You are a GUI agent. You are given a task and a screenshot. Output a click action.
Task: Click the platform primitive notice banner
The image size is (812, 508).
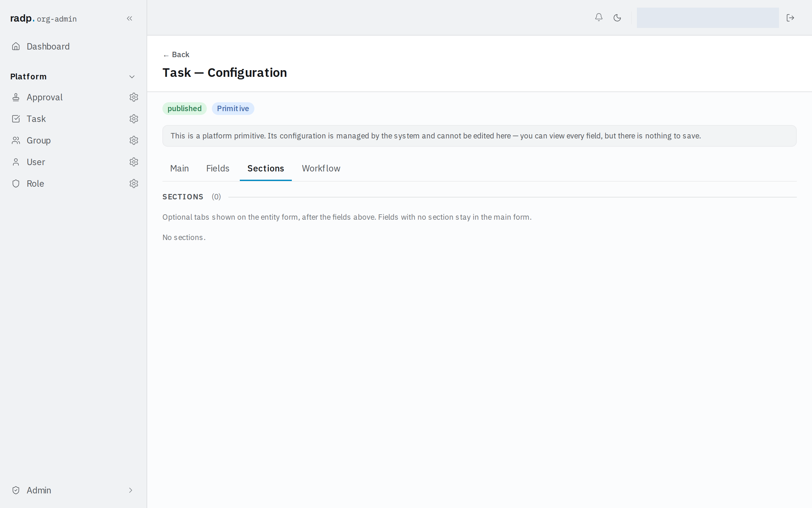(479, 136)
